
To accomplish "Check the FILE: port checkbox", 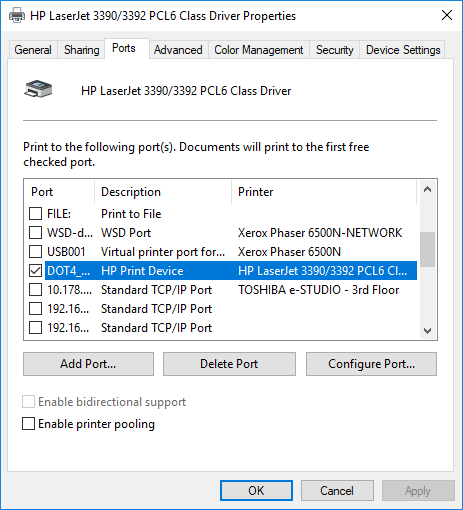I will click(35, 214).
